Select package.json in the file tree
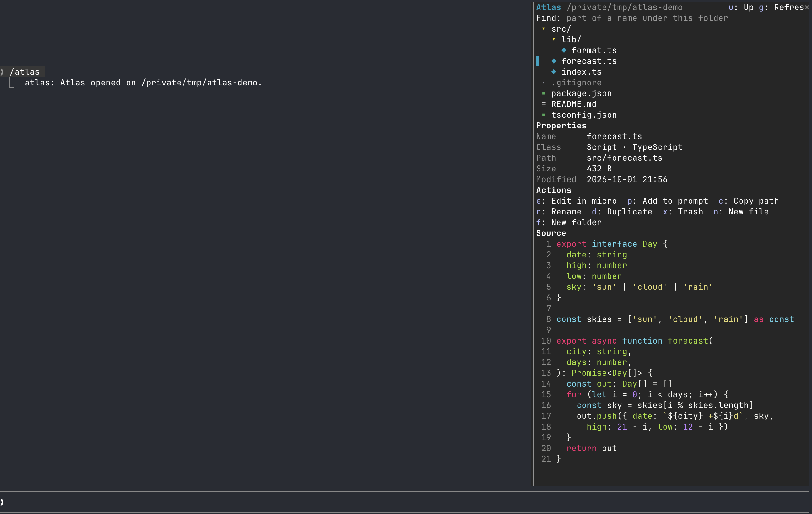Viewport: 812px width, 514px height. 581,94
